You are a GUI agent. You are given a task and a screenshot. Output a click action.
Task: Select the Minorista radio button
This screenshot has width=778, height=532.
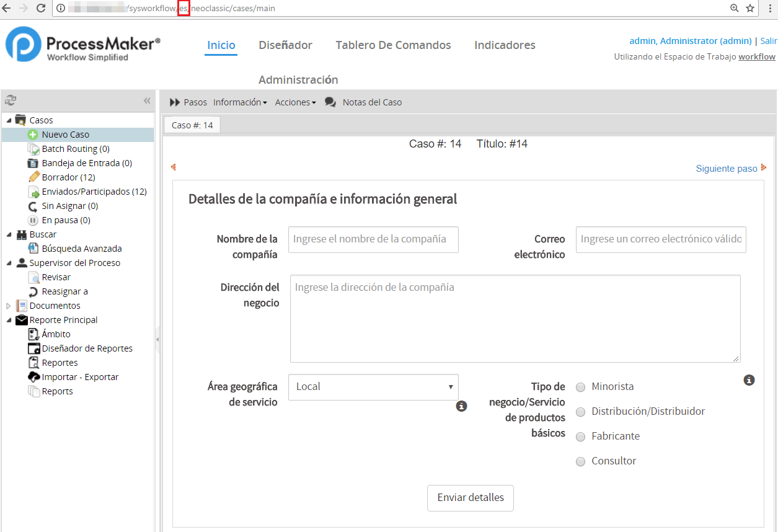580,387
